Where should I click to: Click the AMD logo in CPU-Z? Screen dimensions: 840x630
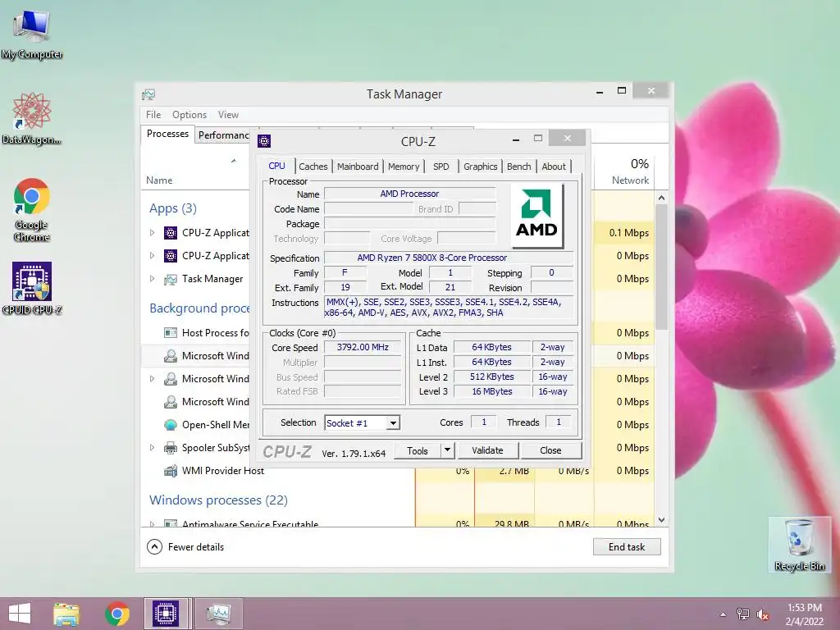(x=536, y=216)
